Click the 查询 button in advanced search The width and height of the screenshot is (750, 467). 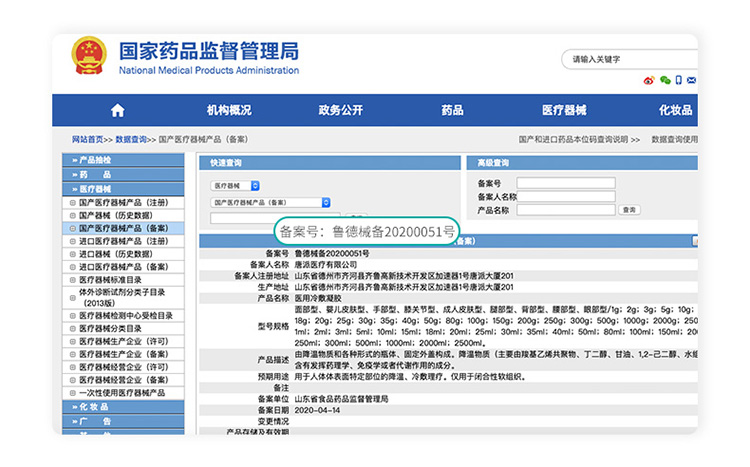click(x=629, y=210)
